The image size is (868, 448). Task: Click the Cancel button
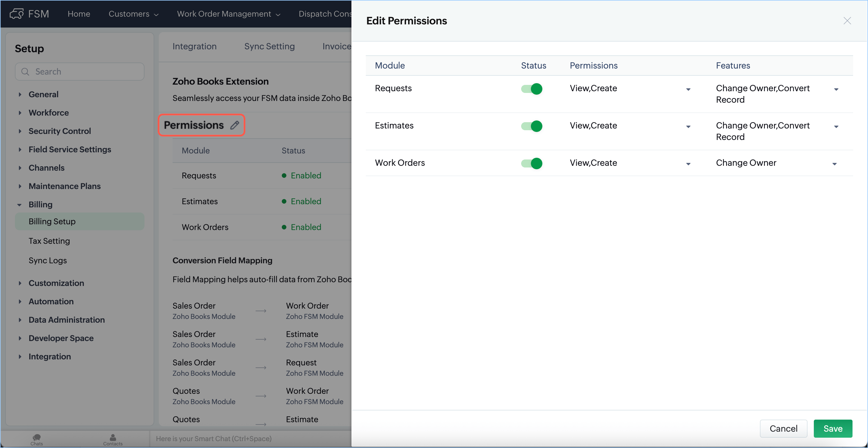pyautogui.click(x=783, y=429)
